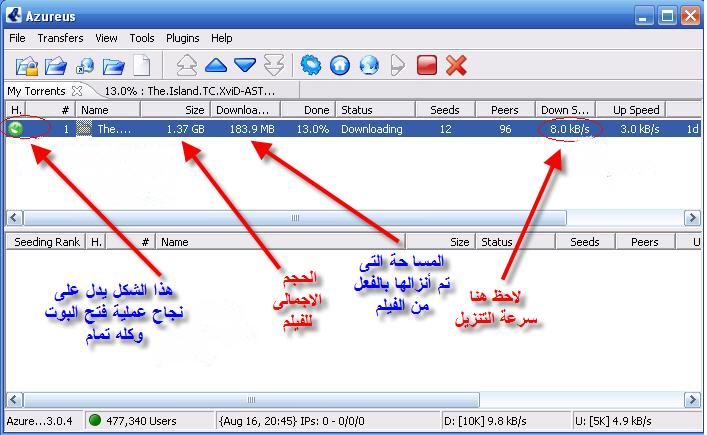Sort by the Down Speed column header

pyautogui.click(x=565, y=110)
